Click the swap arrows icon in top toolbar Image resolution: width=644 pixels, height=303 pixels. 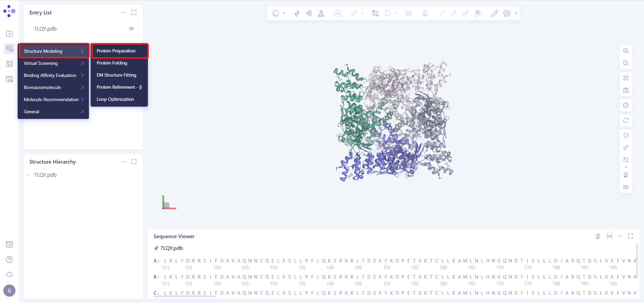pyautogui.click(x=425, y=13)
